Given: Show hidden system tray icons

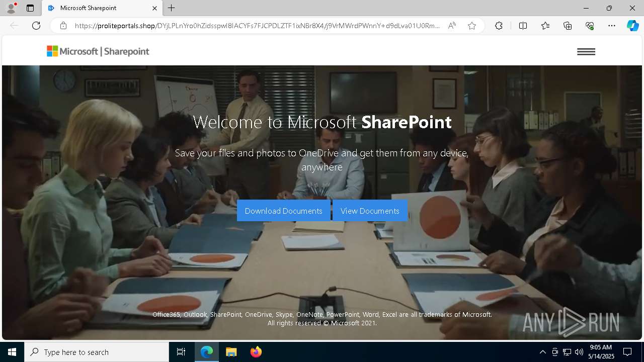Looking at the screenshot, I should [x=542, y=352].
